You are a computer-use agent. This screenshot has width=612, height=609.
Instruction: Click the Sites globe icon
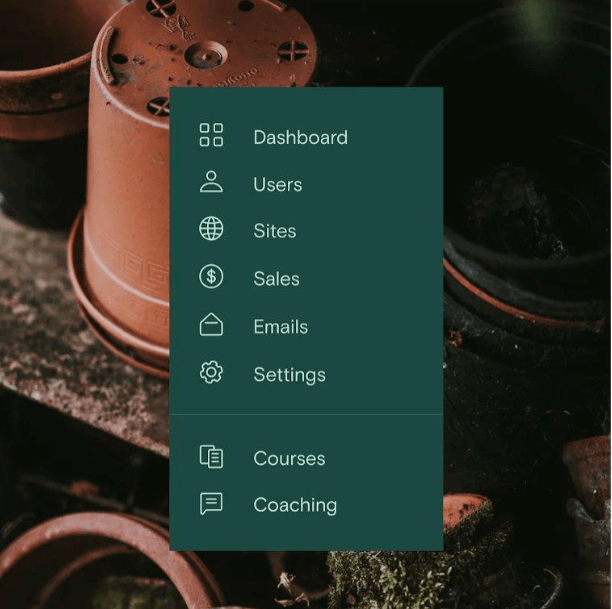click(x=211, y=229)
